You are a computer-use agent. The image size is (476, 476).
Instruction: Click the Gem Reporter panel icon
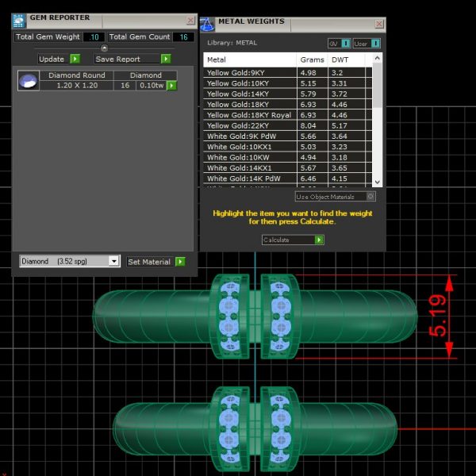click(x=19, y=21)
